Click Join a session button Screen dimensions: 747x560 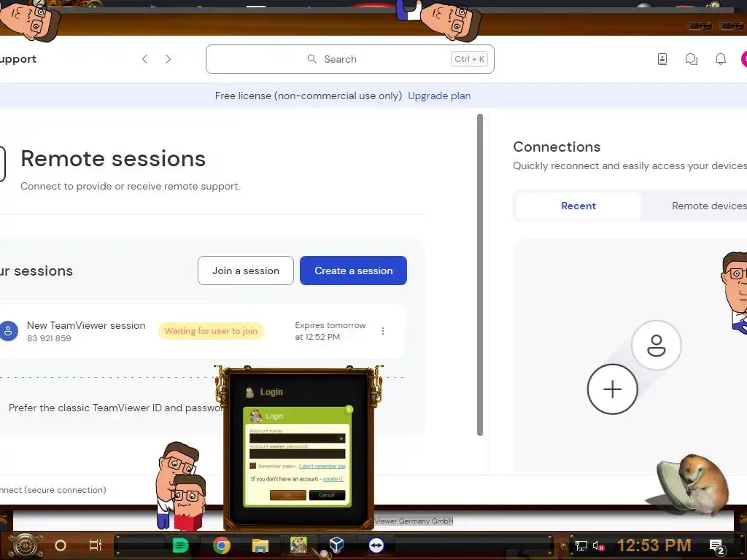246,271
